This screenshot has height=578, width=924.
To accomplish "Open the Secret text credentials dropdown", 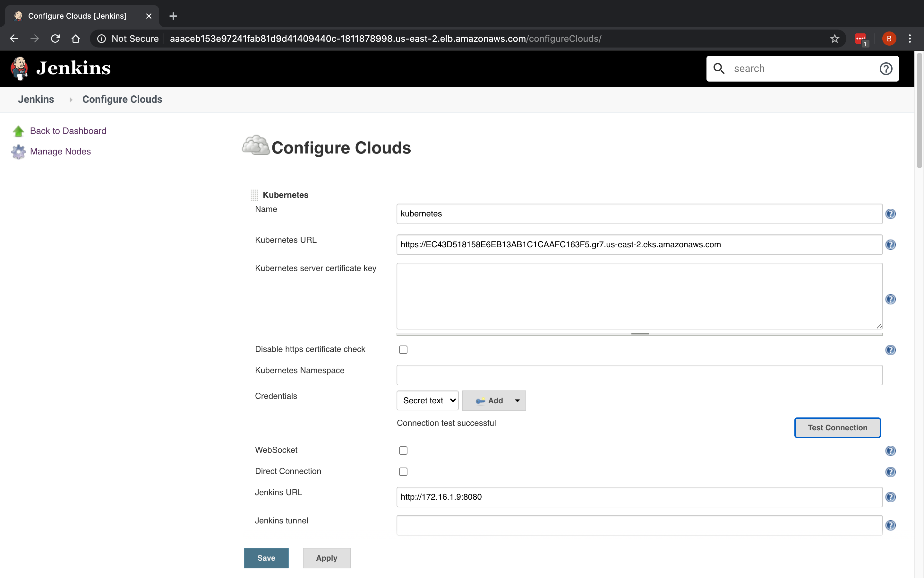I will (x=428, y=400).
